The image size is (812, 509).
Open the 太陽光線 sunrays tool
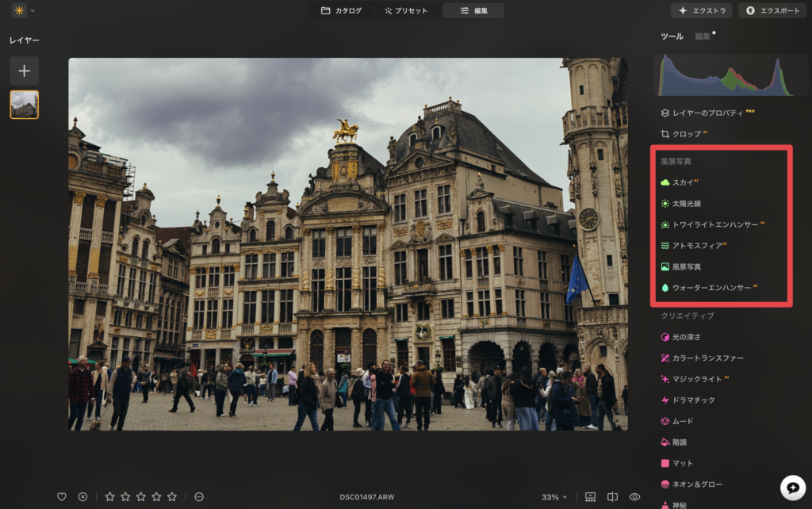point(681,204)
